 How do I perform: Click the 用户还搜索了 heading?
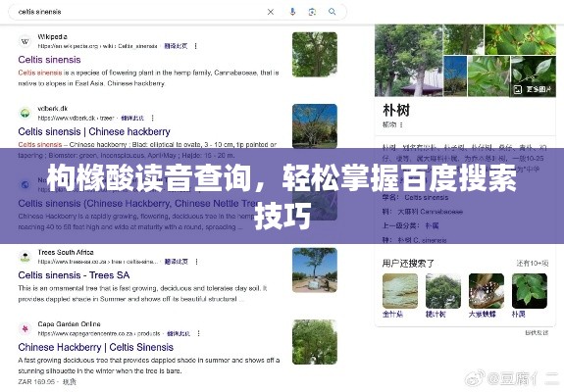pos(408,264)
